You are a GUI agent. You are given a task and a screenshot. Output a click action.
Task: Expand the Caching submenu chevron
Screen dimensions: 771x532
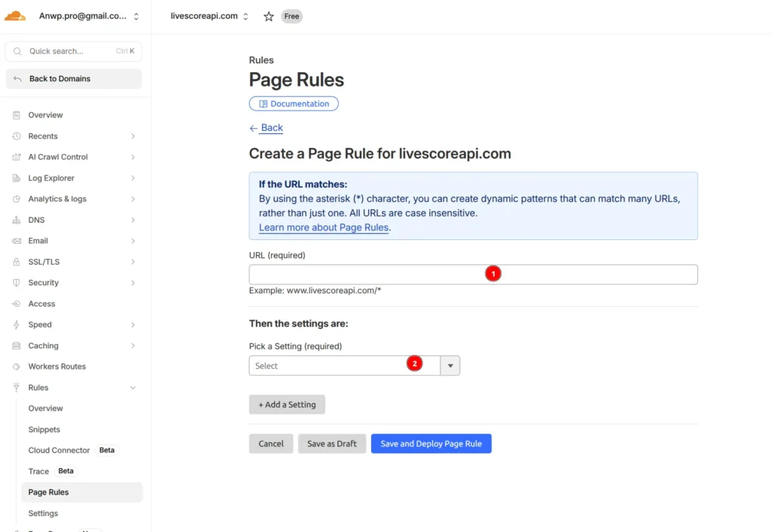coord(133,345)
